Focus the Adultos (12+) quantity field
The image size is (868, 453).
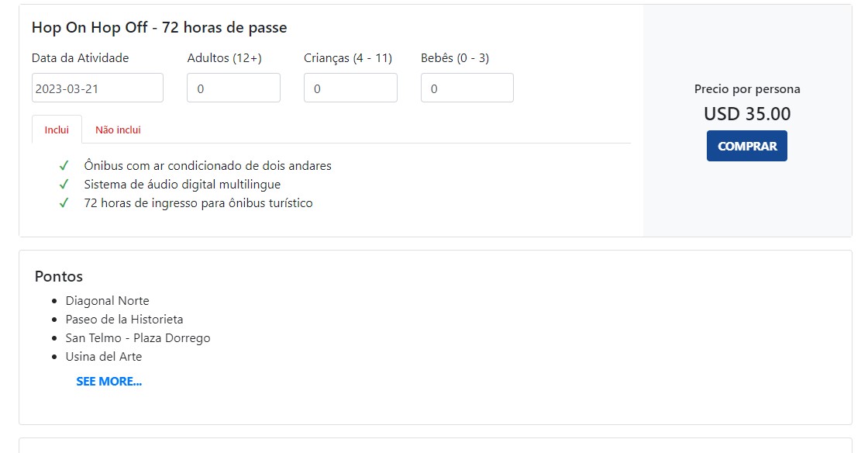pyautogui.click(x=233, y=88)
